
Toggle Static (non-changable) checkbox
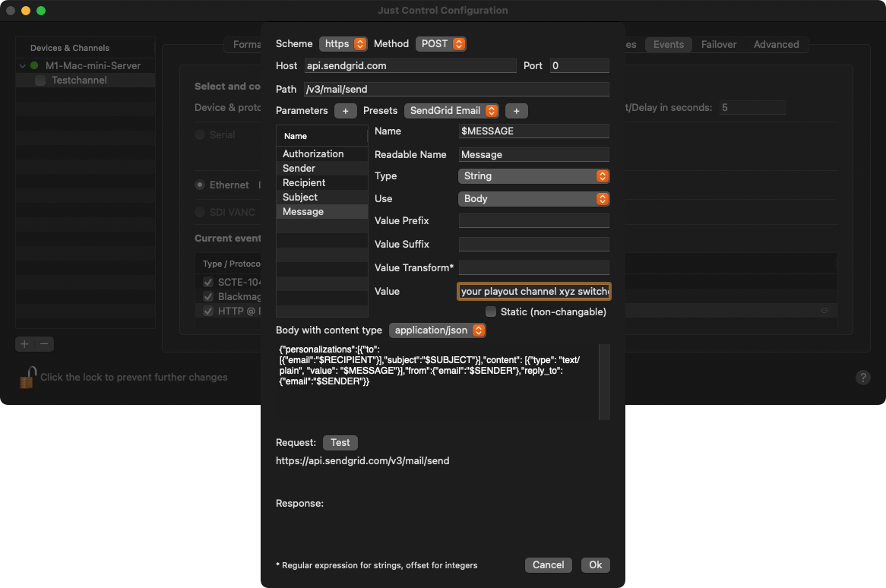pyautogui.click(x=490, y=311)
